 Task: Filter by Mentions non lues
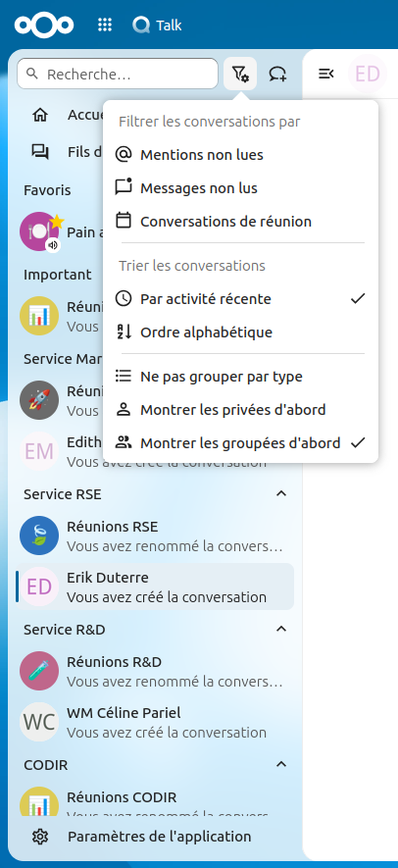coord(241,154)
